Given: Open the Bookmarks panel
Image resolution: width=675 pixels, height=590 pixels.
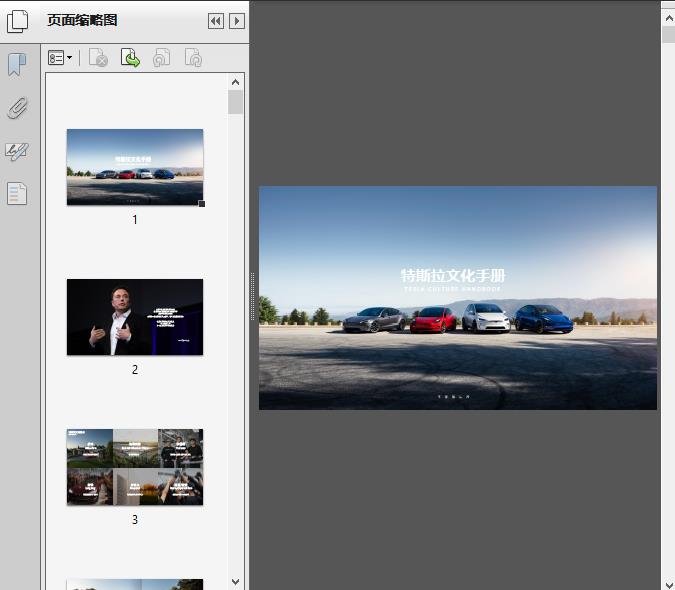Looking at the screenshot, I should [x=17, y=66].
